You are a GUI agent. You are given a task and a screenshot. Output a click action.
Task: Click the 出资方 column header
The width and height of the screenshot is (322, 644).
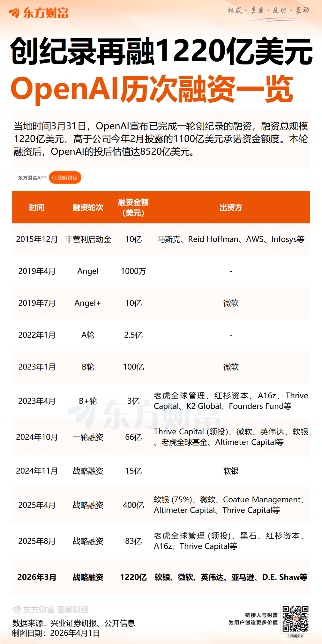click(x=231, y=207)
